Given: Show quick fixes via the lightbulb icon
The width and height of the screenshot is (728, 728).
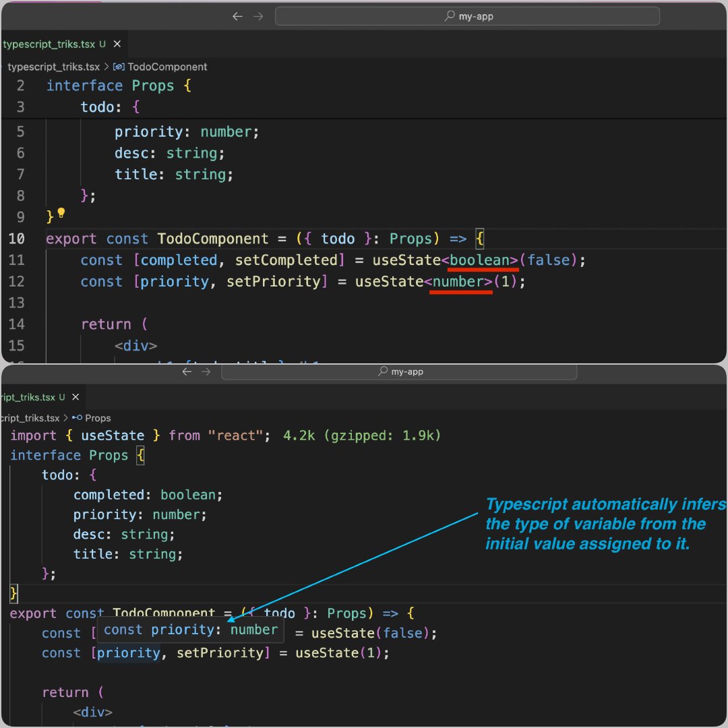Looking at the screenshot, I should (x=61, y=214).
